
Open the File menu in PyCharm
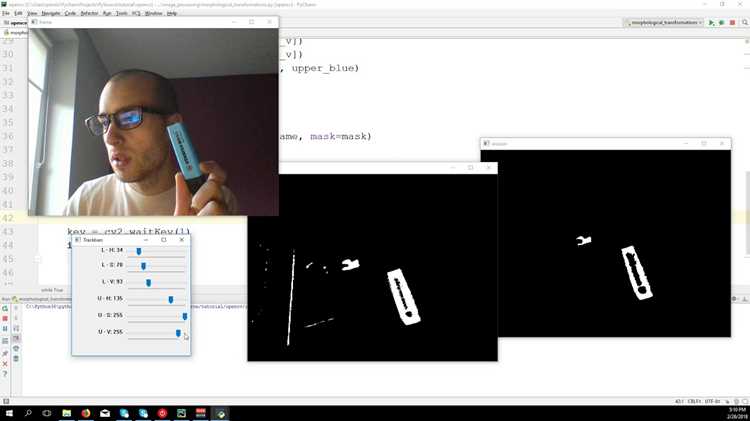pos(6,13)
